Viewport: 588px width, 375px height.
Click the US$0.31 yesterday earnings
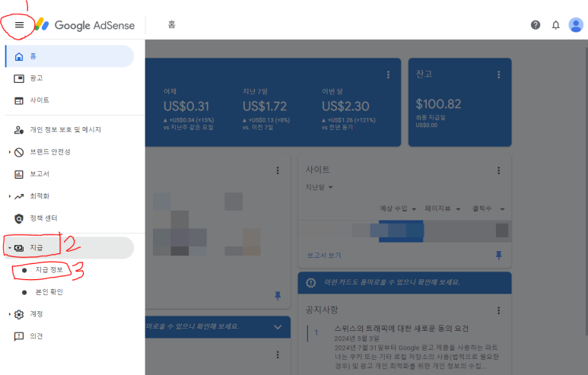pyautogui.click(x=186, y=106)
